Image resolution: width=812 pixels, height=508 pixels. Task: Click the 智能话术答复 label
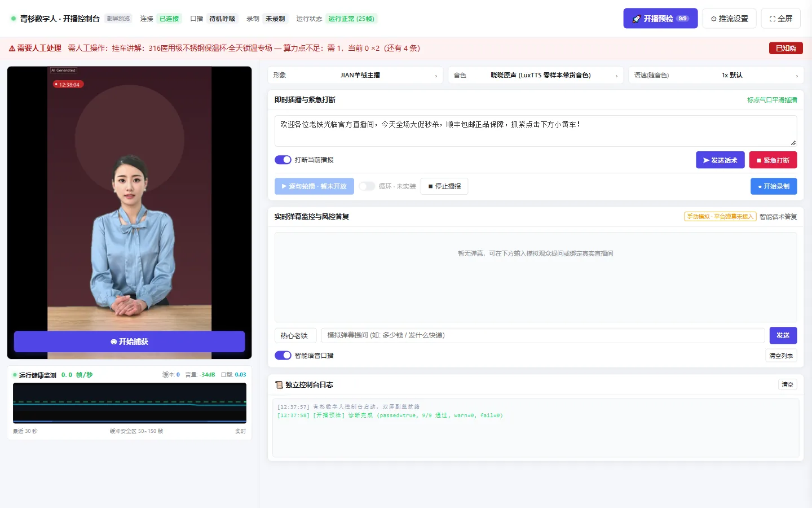pos(778,217)
